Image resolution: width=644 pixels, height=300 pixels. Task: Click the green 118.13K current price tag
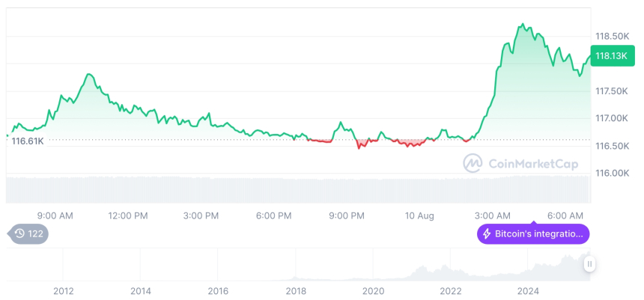point(611,56)
